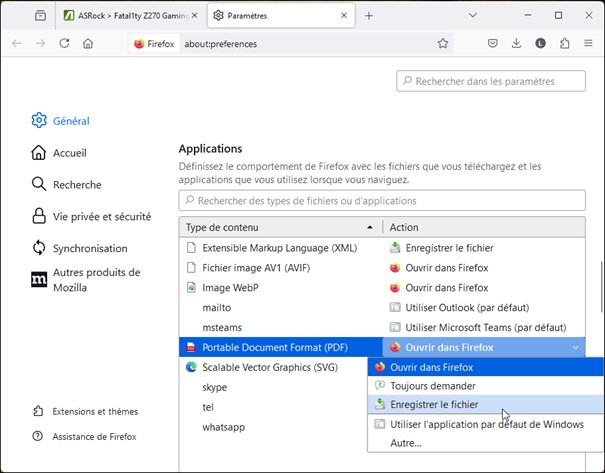Click the Firefox View icon in tab bar
This screenshot has width=605, height=473.
click(x=40, y=16)
